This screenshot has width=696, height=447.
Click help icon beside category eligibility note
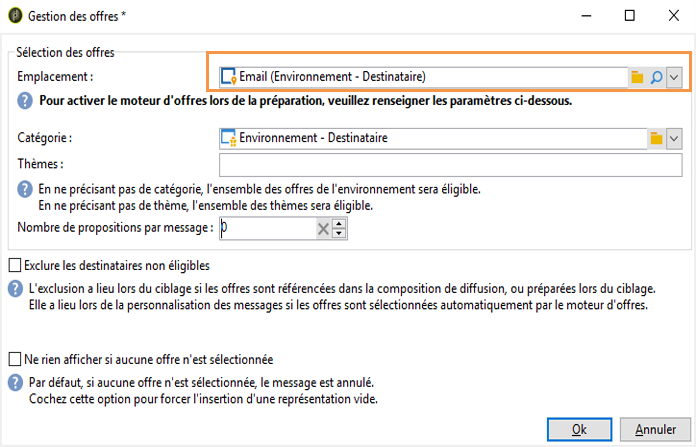25,190
